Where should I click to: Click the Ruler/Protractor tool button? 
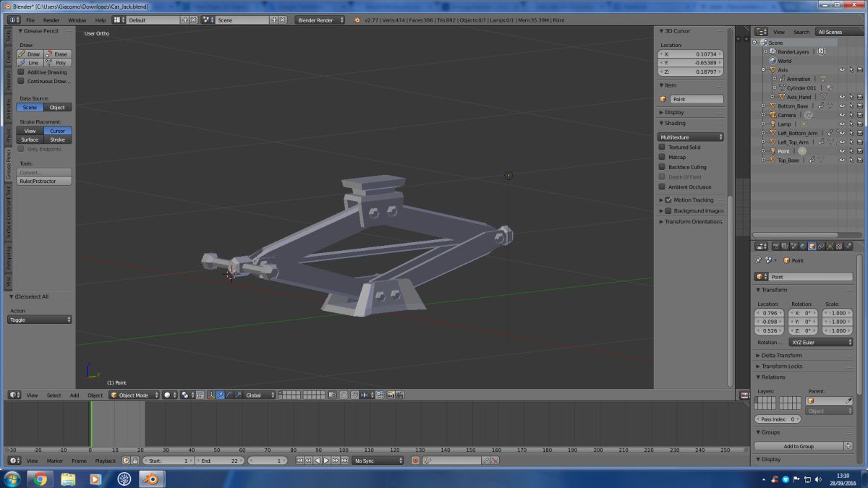point(44,181)
